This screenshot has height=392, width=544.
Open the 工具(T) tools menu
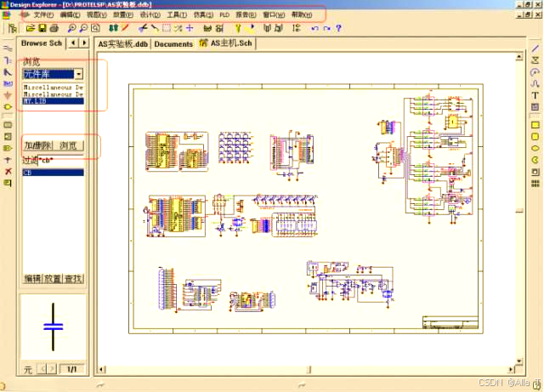(177, 15)
